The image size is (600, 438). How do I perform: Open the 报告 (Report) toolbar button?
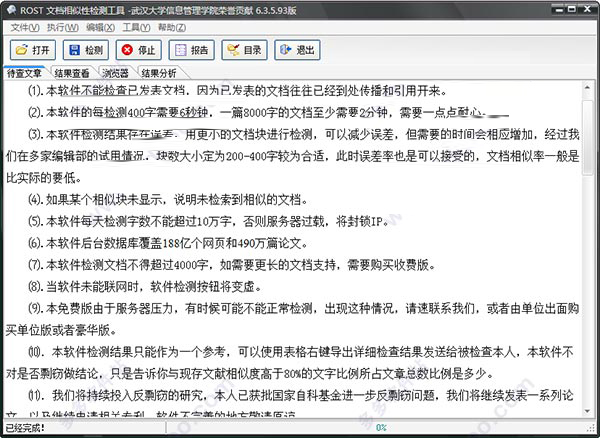pyautogui.click(x=191, y=50)
